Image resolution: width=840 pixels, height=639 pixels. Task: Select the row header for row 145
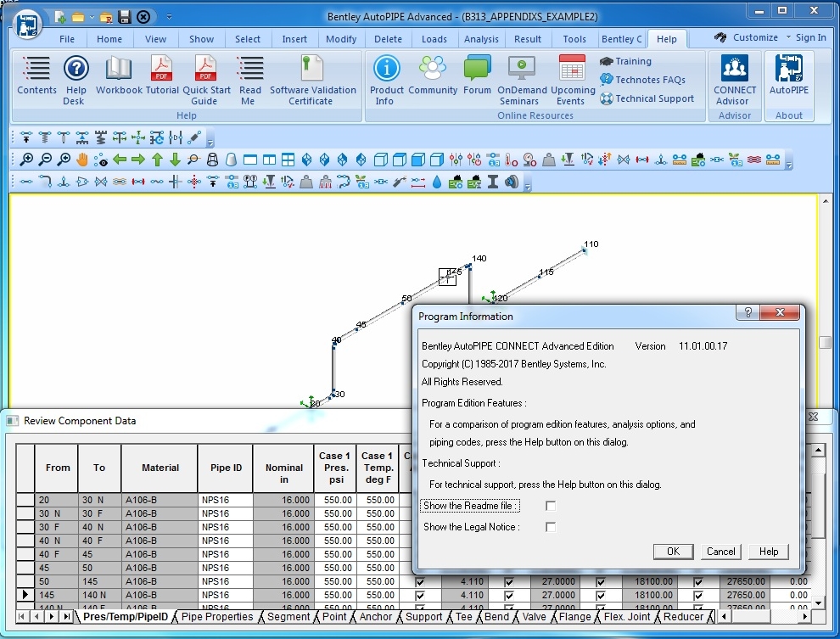coord(25,595)
